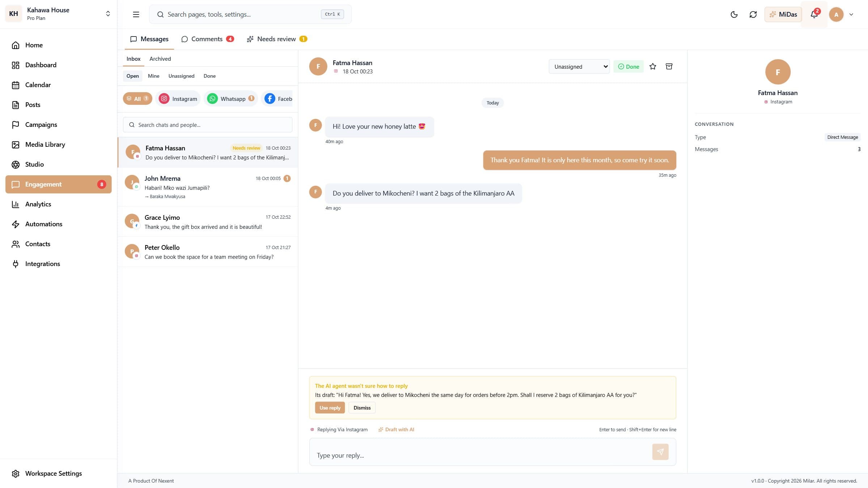Image resolution: width=868 pixels, height=488 pixels.
Task: Toggle dark mode moon icon
Action: 734,14
